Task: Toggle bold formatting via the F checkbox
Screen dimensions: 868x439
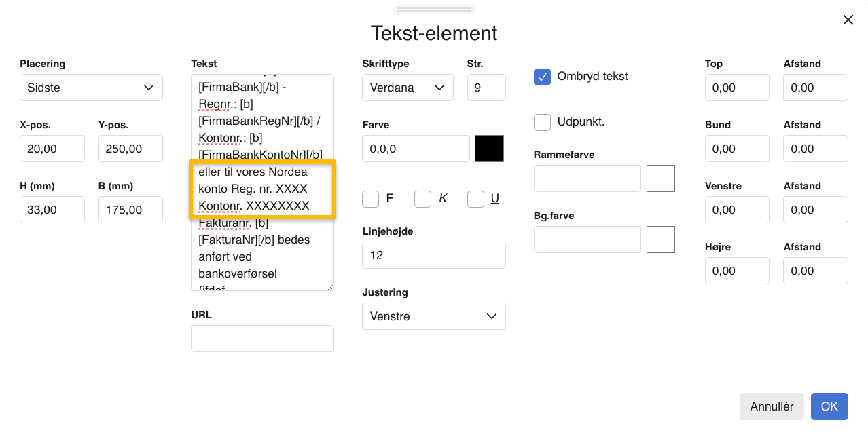Action: pyautogui.click(x=370, y=198)
